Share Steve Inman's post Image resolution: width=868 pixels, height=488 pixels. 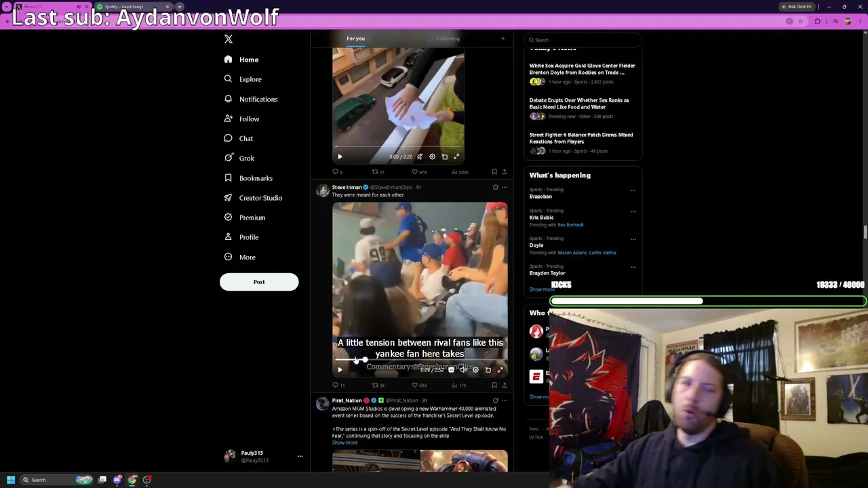pos(504,386)
